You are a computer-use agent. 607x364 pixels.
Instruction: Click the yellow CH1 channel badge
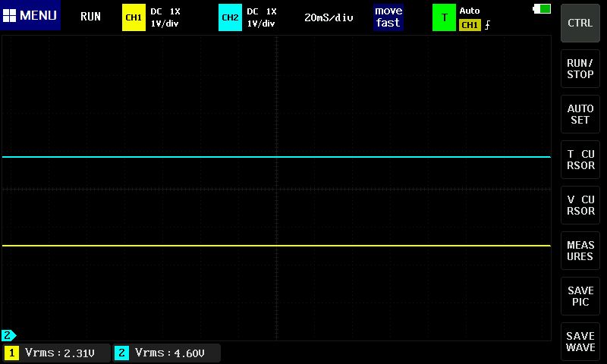point(133,17)
